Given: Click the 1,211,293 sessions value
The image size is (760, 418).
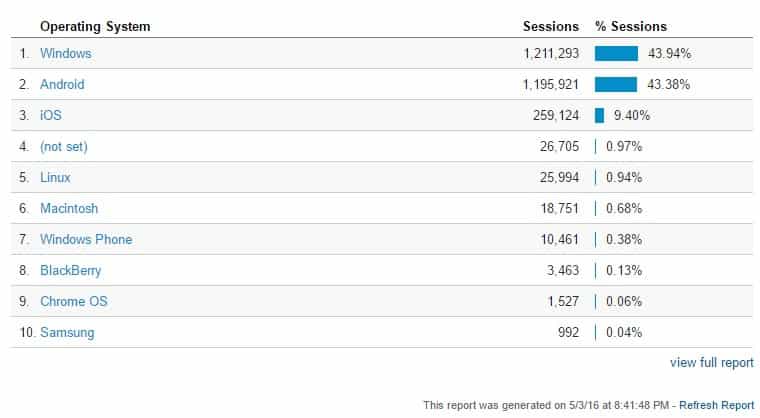Looking at the screenshot, I should click(551, 53).
